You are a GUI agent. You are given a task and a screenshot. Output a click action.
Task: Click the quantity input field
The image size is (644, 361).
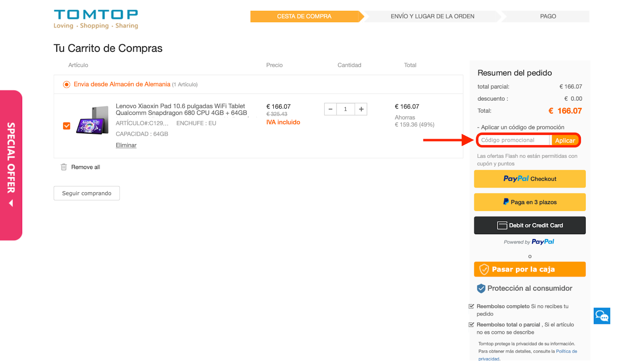[345, 109]
